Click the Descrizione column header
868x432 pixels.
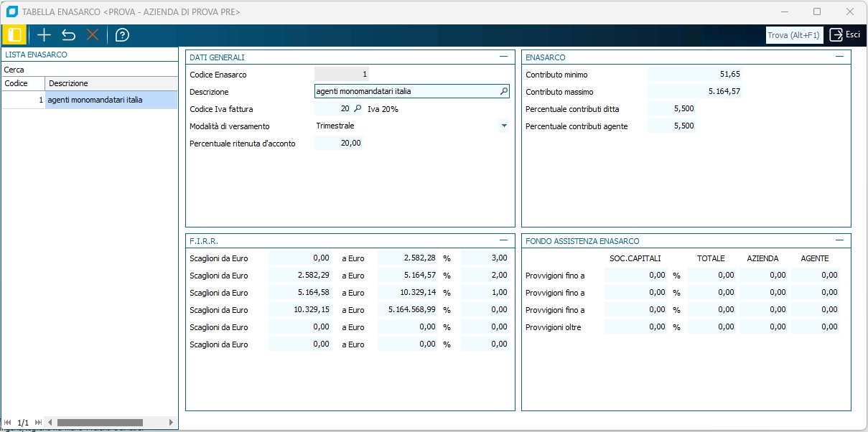111,83
